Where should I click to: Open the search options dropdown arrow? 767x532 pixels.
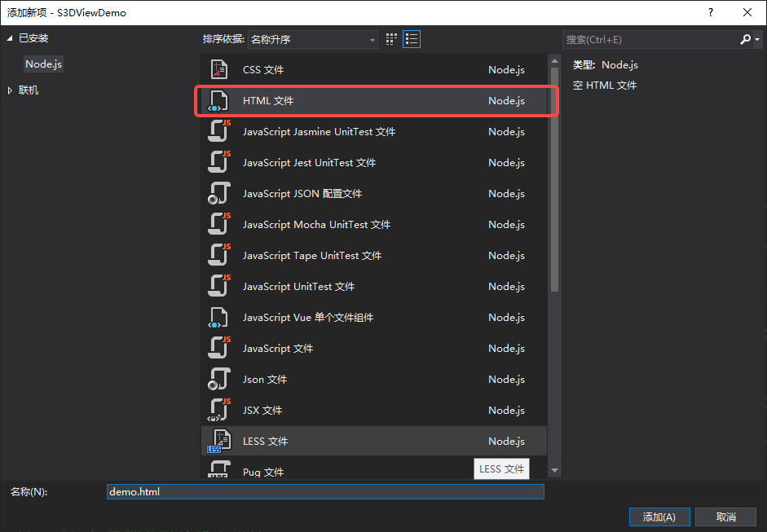756,40
